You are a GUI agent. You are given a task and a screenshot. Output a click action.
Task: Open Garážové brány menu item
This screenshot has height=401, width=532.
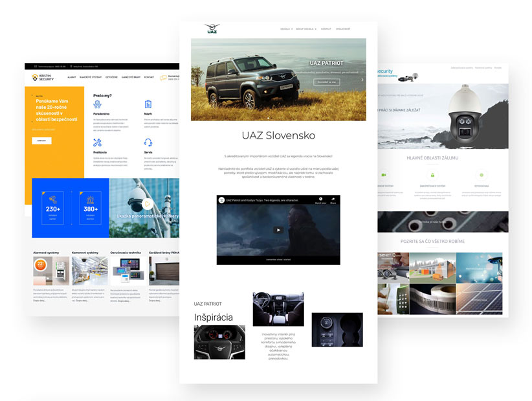131,78
